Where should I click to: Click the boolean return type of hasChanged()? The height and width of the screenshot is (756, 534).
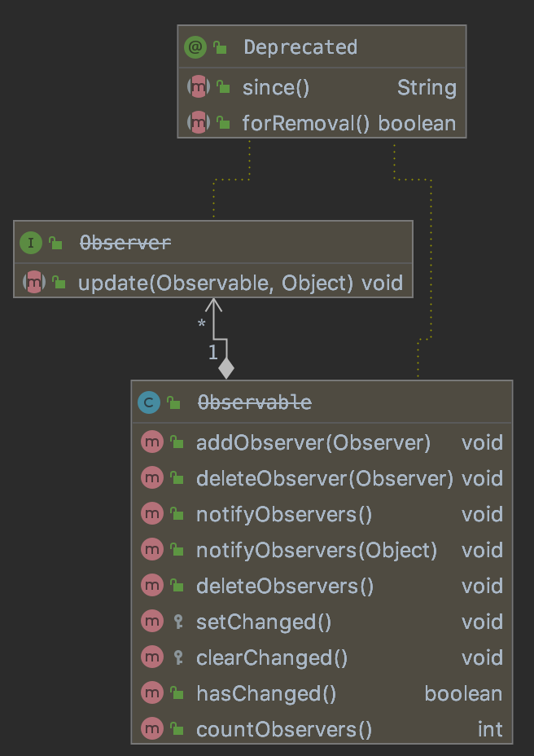click(x=463, y=694)
